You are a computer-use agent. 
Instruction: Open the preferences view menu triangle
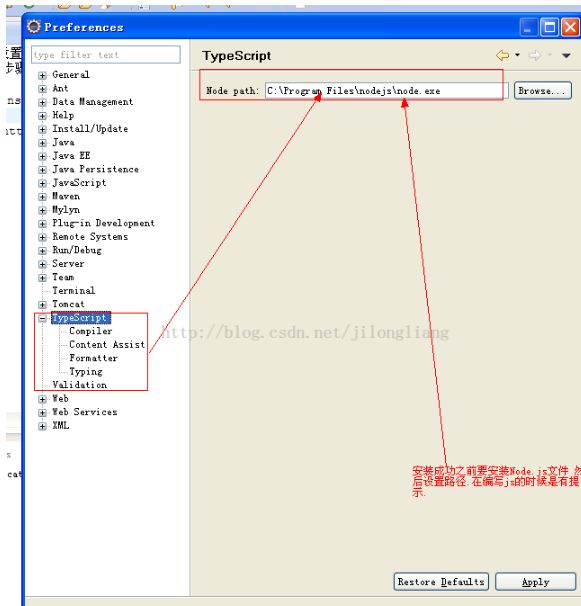click(x=566, y=56)
